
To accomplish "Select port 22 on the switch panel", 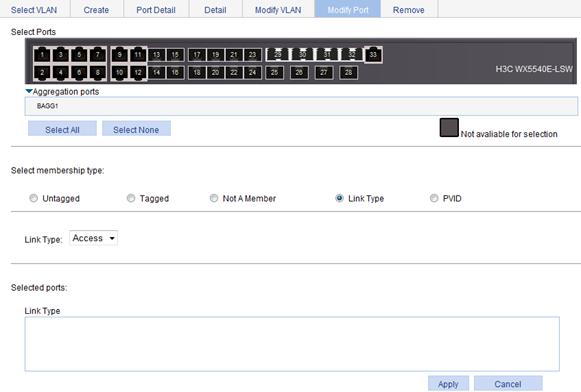I will tap(234, 73).
